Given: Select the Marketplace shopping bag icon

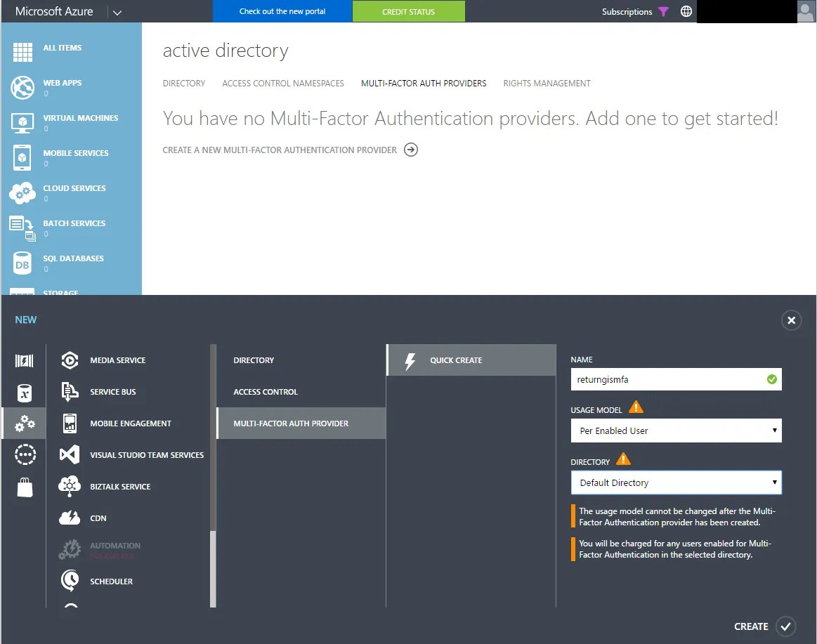Looking at the screenshot, I should click(25, 487).
